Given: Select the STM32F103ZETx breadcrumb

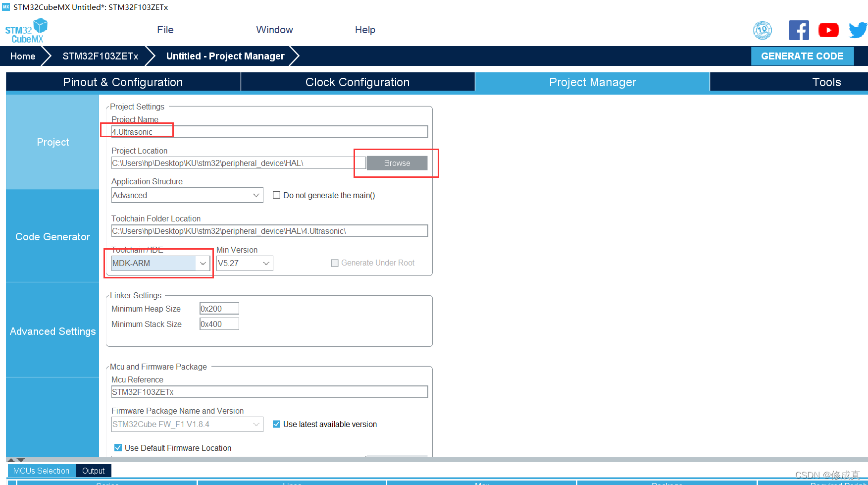Looking at the screenshot, I should coord(100,56).
